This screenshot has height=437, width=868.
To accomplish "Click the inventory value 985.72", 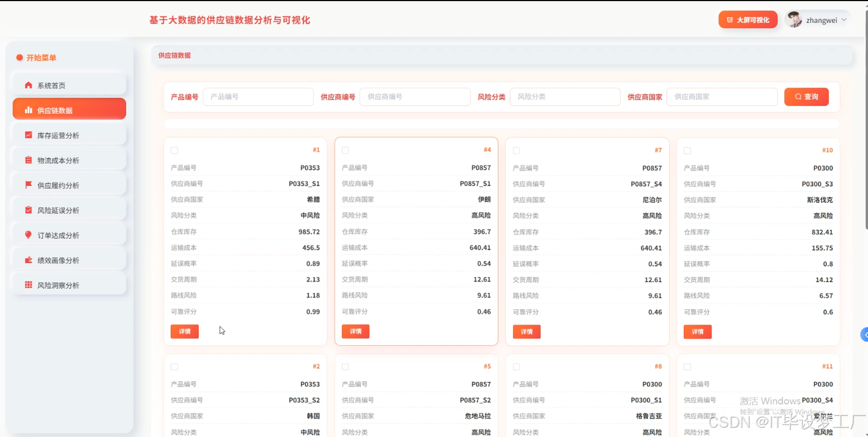I will pos(309,232).
